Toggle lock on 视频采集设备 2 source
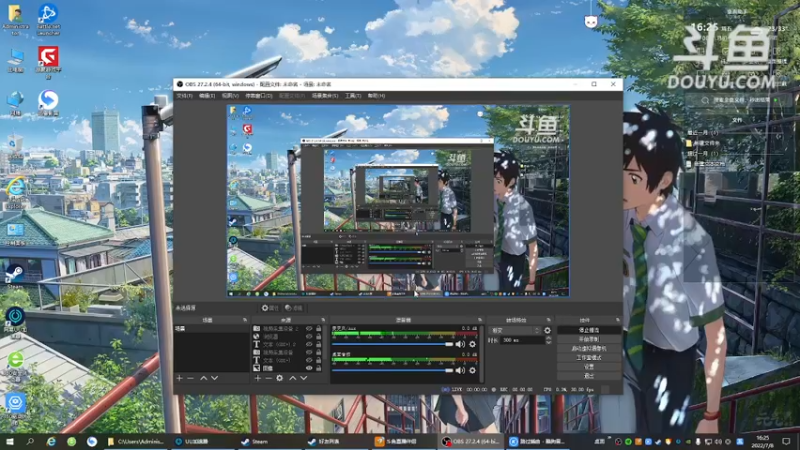 tap(318, 329)
